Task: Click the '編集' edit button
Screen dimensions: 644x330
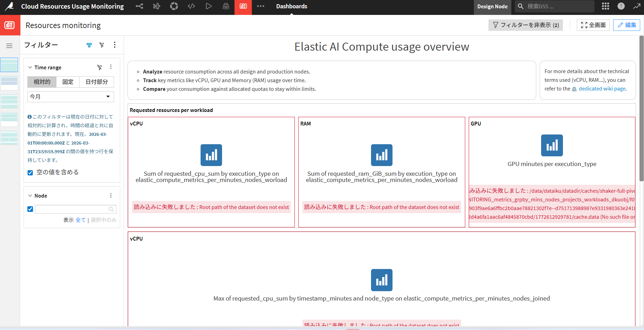Action: 627,25
